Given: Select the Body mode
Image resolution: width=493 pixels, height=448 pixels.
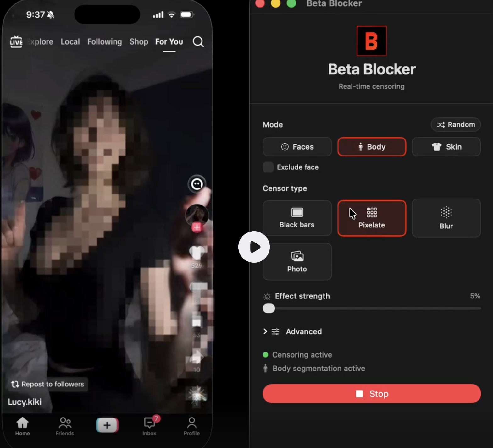Looking at the screenshot, I should pyautogui.click(x=372, y=147).
